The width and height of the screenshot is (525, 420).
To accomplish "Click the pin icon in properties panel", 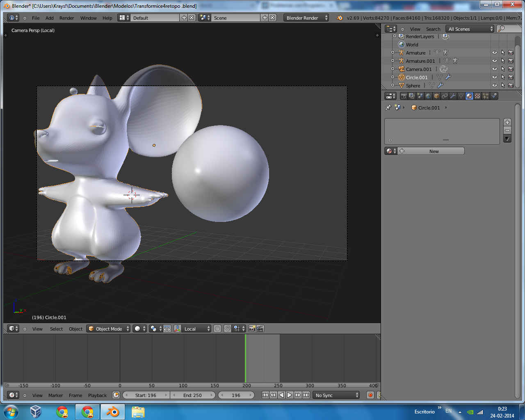I will pyautogui.click(x=388, y=107).
